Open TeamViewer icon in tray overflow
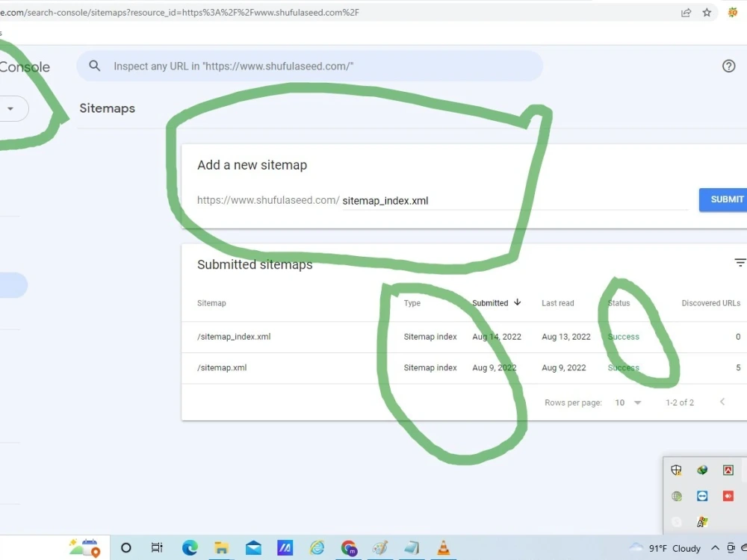747x560 pixels. (x=702, y=497)
